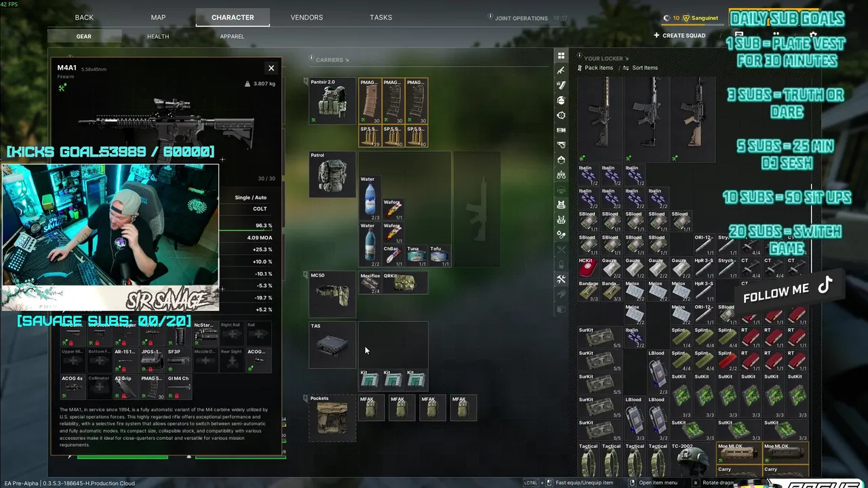The height and width of the screenshot is (488, 868).
Task: Pick the SP 5.5 ammo stack of 29
Action: pyautogui.click(x=370, y=136)
